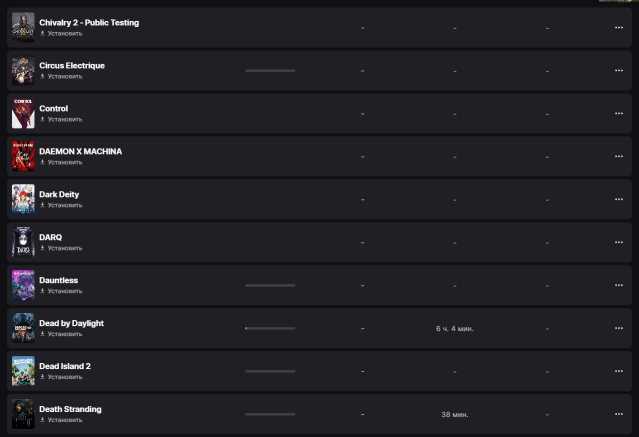Click Установить under Dark Deity
Viewport: 639px width, 437px height.
point(65,205)
